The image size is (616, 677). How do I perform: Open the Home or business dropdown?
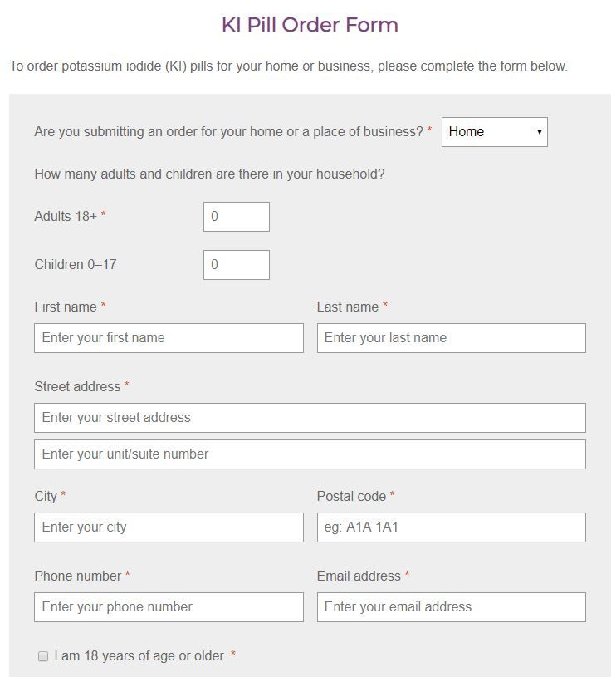[494, 132]
